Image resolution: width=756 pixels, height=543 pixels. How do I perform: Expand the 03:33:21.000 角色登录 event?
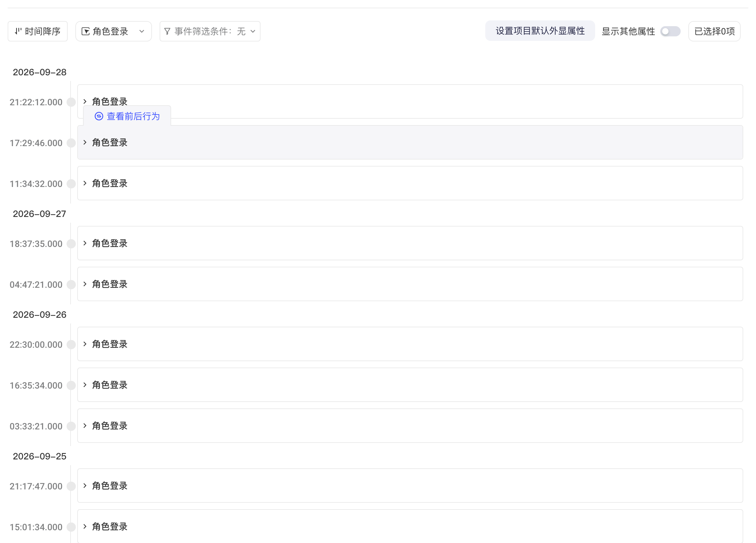(x=85, y=426)
